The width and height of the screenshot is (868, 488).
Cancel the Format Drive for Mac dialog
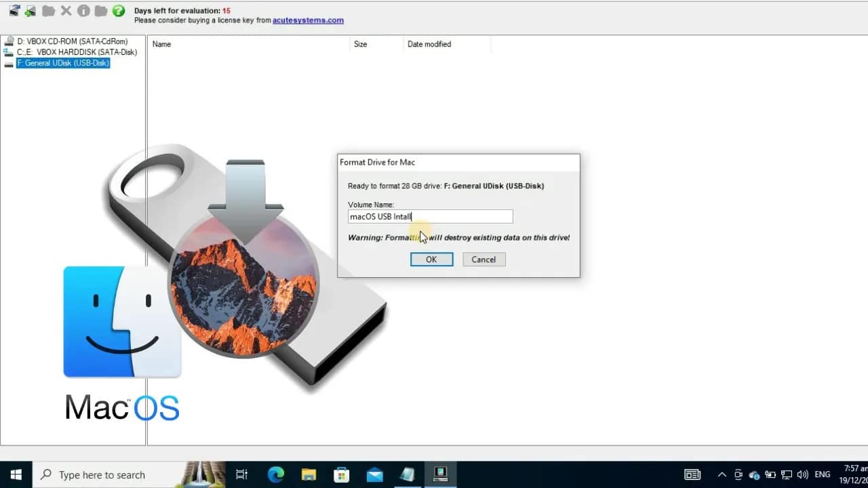coord(484,259)
